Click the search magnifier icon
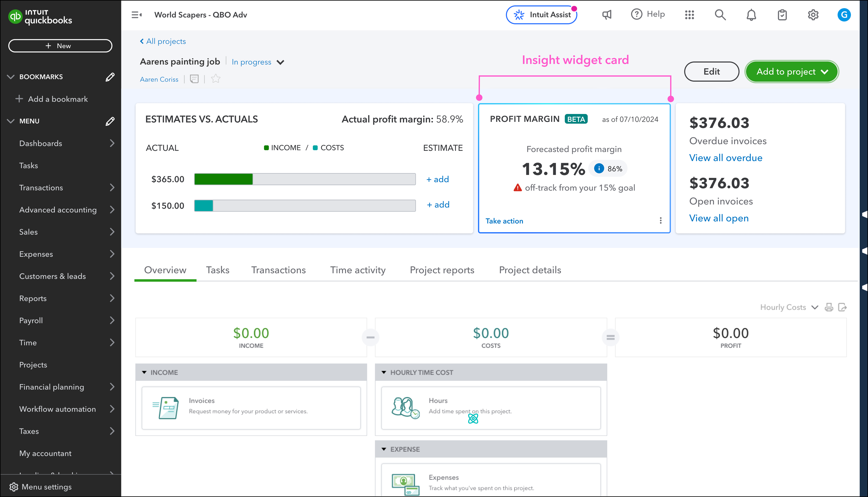Screen dimensions: 868x497 click(x=720, y=15)
